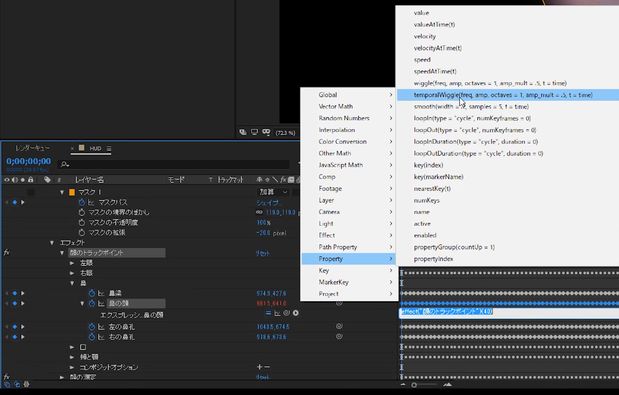Click graph editor icon beside マスクパス
The image size is (619, 395).
91,202
